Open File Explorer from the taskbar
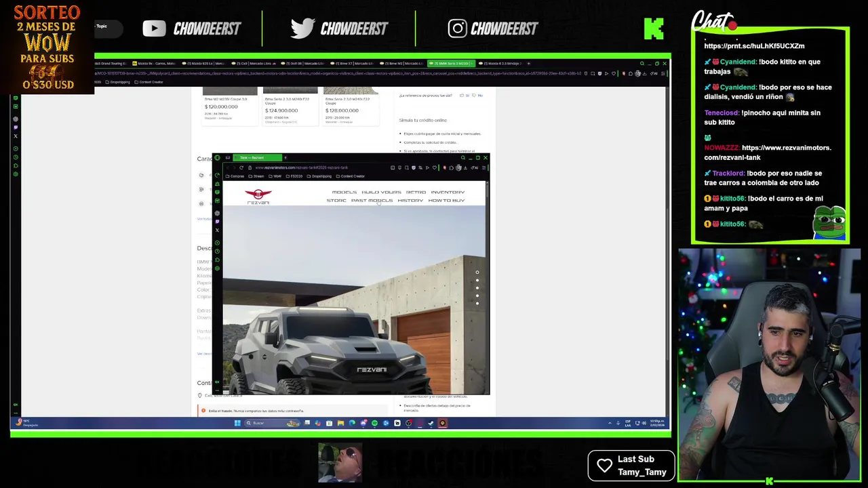Screen dimensions: 868x488 pos(340,423)
